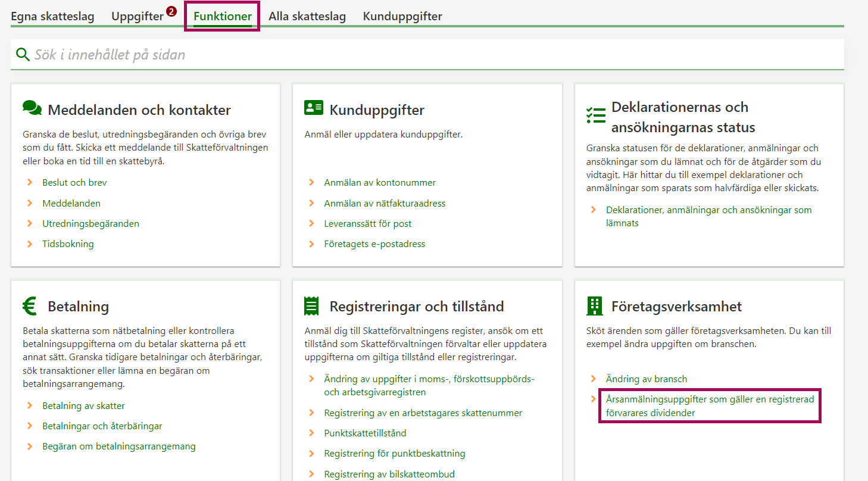Viewport: 868px width, 481px height.
Task: Click the building Företagsverksamhet icon
Action: [x=594, y=306]
